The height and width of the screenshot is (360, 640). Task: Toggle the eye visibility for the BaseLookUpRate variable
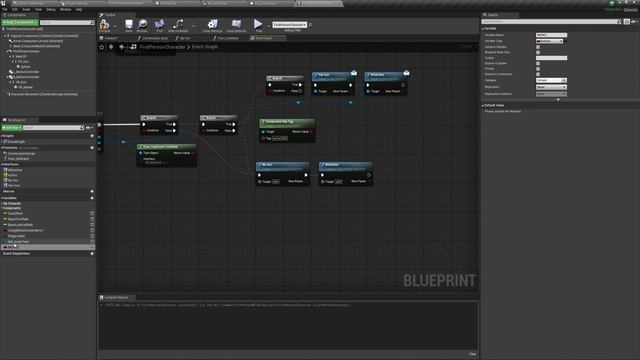(x=92, y=225)
